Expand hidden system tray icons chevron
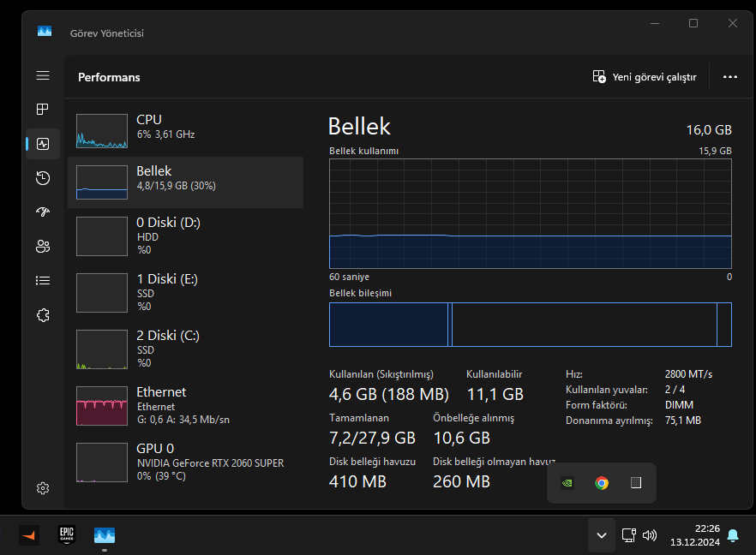The height and width of the screenshot is (555, 756). tap(602, 535)
